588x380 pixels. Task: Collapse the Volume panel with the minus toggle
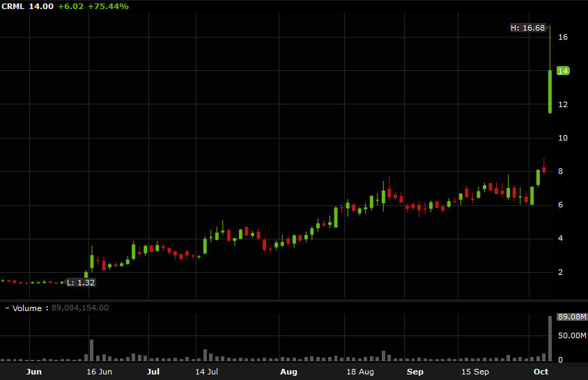(7, 308)
